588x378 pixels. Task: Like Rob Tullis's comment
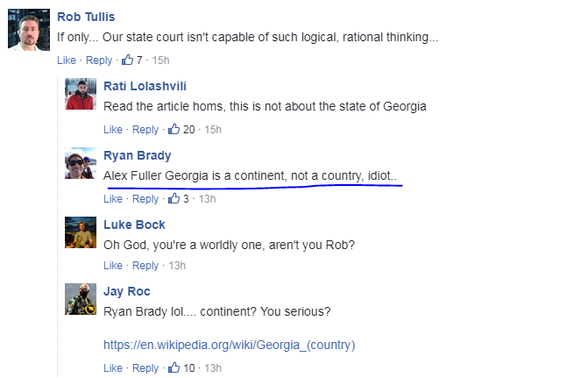pos(67,60)
